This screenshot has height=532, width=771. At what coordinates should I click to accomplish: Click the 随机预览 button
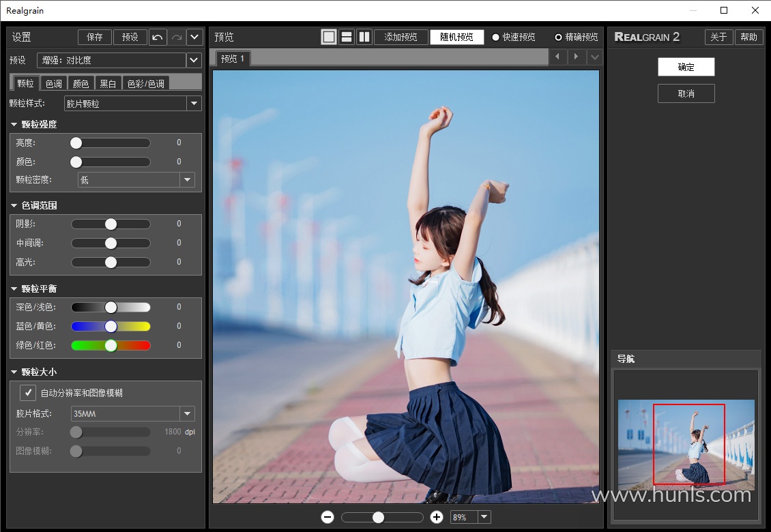click(x=456, y=37)
